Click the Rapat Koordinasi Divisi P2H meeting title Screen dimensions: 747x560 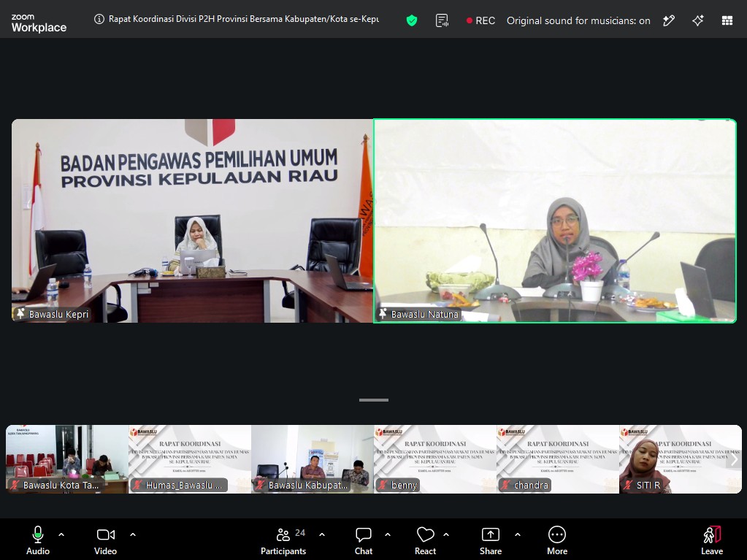click(243, 20)
